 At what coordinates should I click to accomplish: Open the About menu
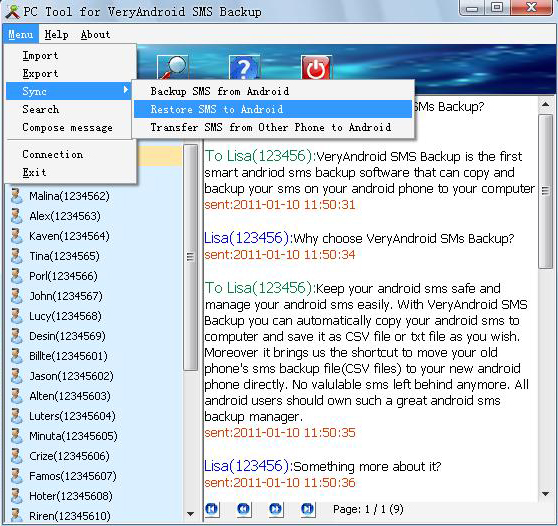point(95,35)
